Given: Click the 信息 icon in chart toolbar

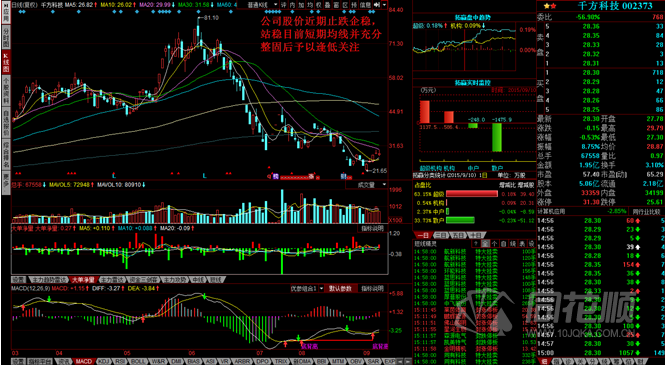Looking at the screenshot, I should [366, 5].
